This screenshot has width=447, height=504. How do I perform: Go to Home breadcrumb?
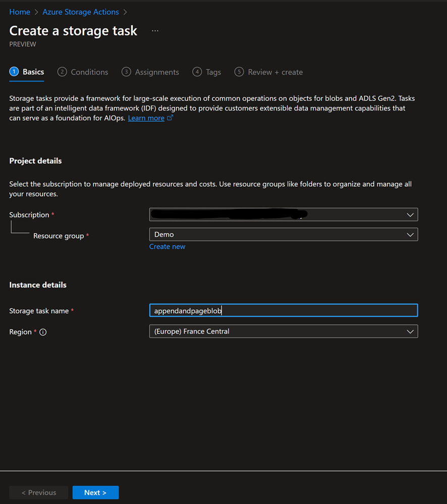(x=20, y=12)
